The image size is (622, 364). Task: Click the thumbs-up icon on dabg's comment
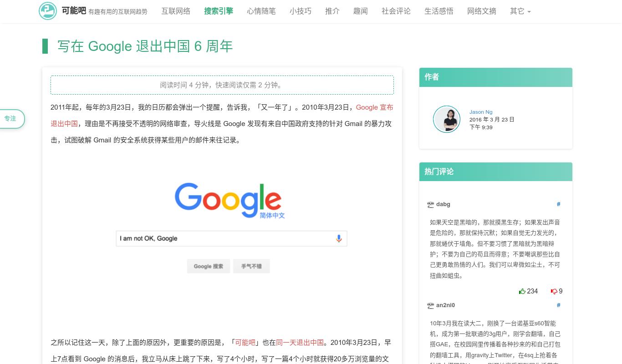(522, 291)
